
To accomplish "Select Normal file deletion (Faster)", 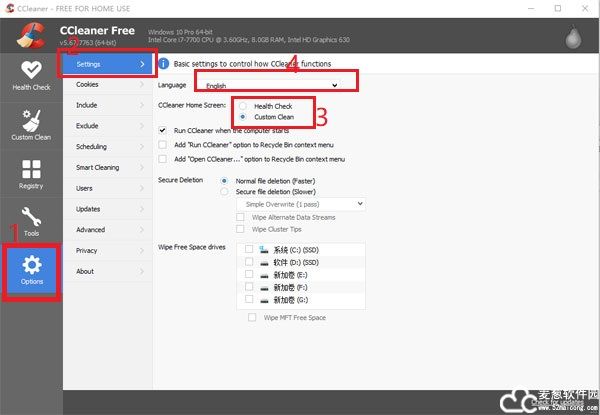I will point(224,181).
